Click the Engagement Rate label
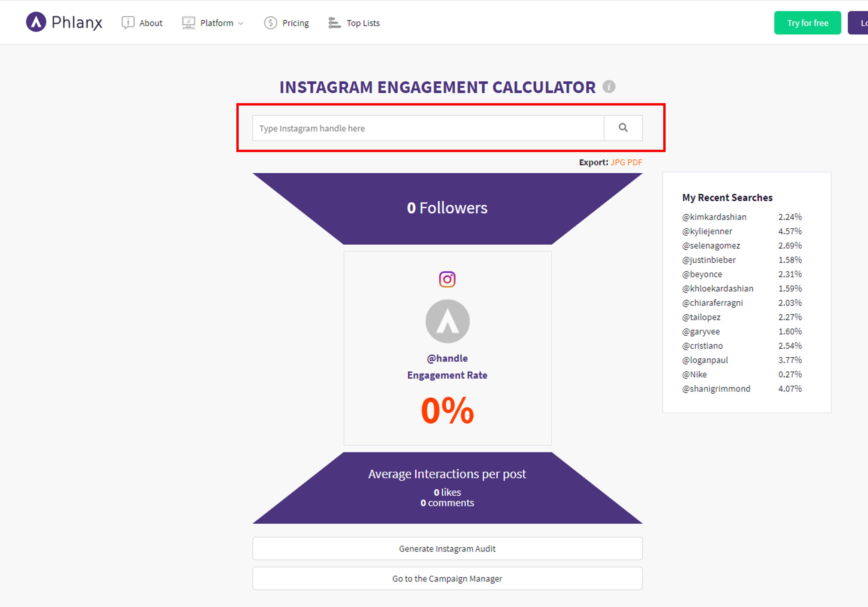868x607 pixels. click(x=447, y=375)
